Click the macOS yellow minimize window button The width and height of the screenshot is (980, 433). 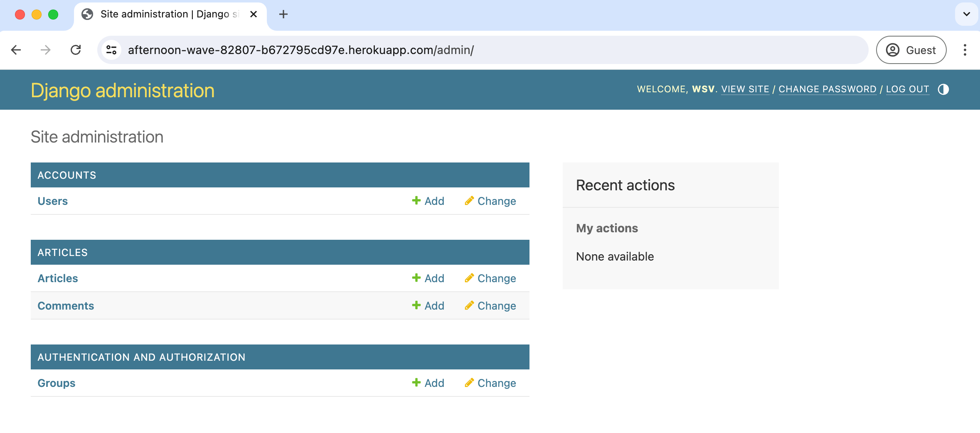pyautogui.click(x=37, y=15)
